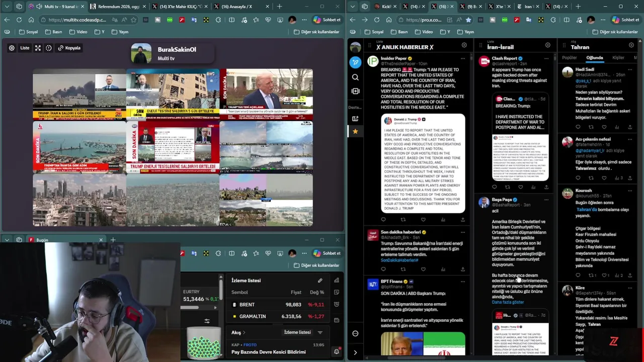Open Multi tv settings gear icon
Image resolution: width=644 pixels, height=362 pixels.
click(12, 48)
